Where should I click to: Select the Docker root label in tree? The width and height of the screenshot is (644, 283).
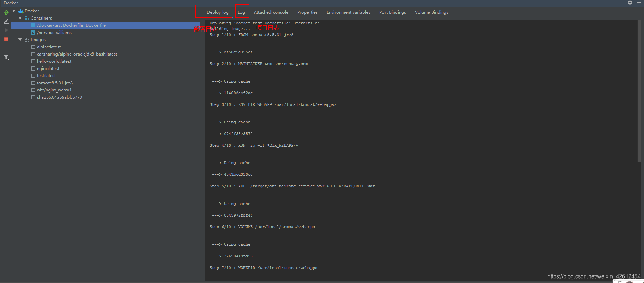pyautogui.click(x=32, y=11)
